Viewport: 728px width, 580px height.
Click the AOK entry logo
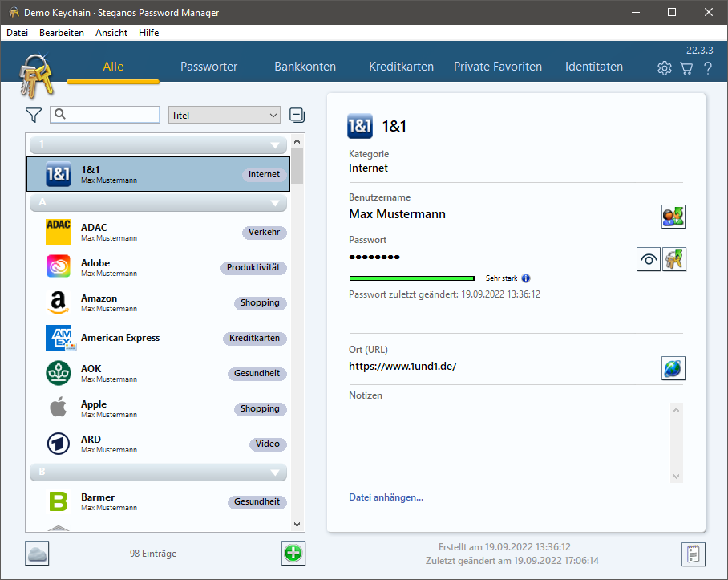tap(59, 373)
